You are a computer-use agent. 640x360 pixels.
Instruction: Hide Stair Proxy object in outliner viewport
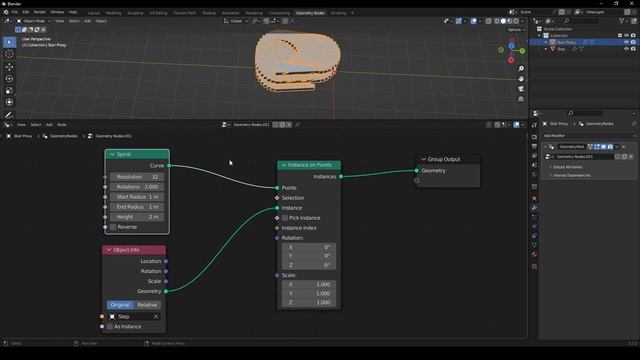tap(626, 42)
